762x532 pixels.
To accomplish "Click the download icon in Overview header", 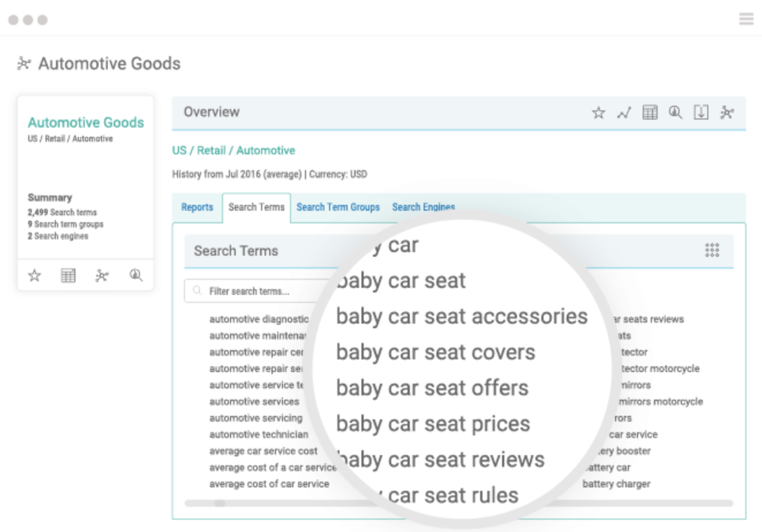I will tap(701, 113).
